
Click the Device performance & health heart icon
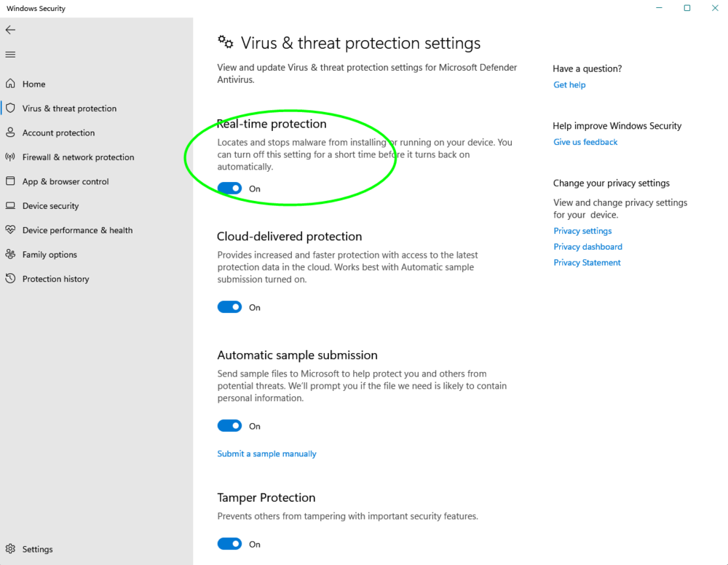(x=10, y=230)
